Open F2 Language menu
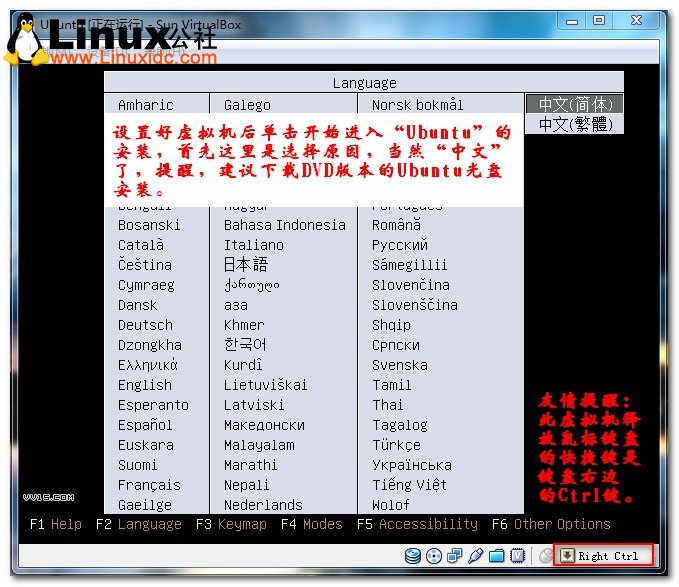 click(x=139, y=524)
